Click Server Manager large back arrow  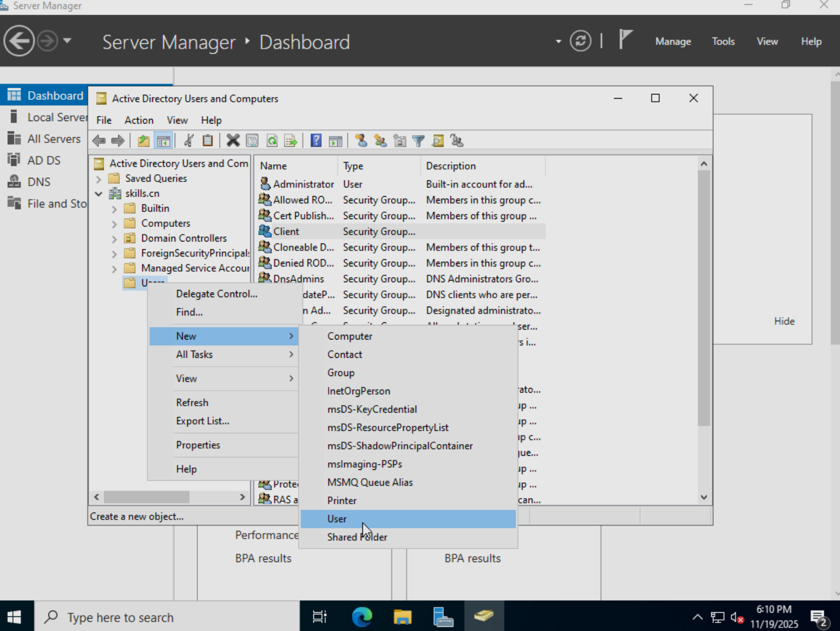(19, 41)
